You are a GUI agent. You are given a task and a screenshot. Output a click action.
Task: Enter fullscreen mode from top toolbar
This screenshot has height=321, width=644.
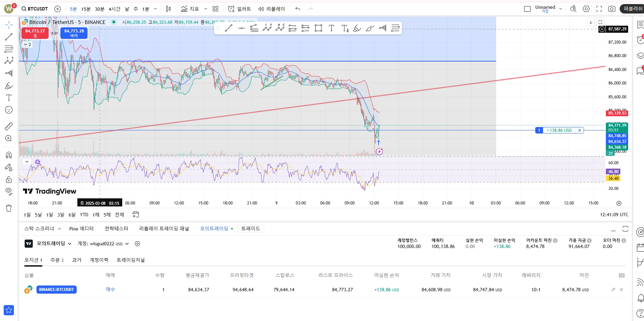[x=599, y=9]
